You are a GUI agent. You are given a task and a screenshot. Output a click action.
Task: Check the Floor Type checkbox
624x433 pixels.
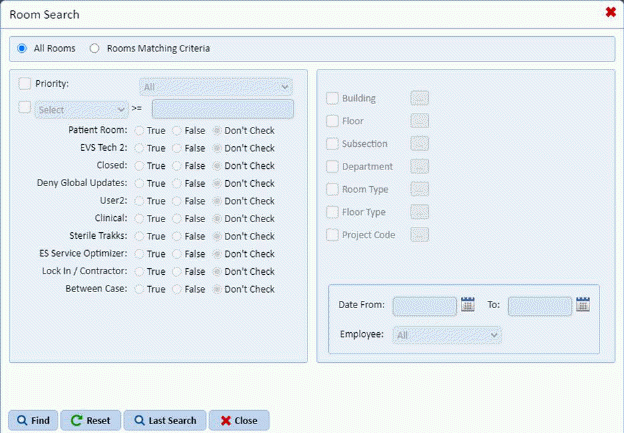point(332,212)
